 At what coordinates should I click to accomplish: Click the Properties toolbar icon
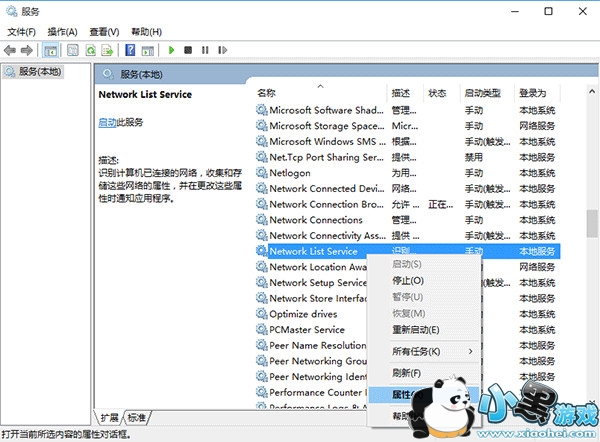73,50
